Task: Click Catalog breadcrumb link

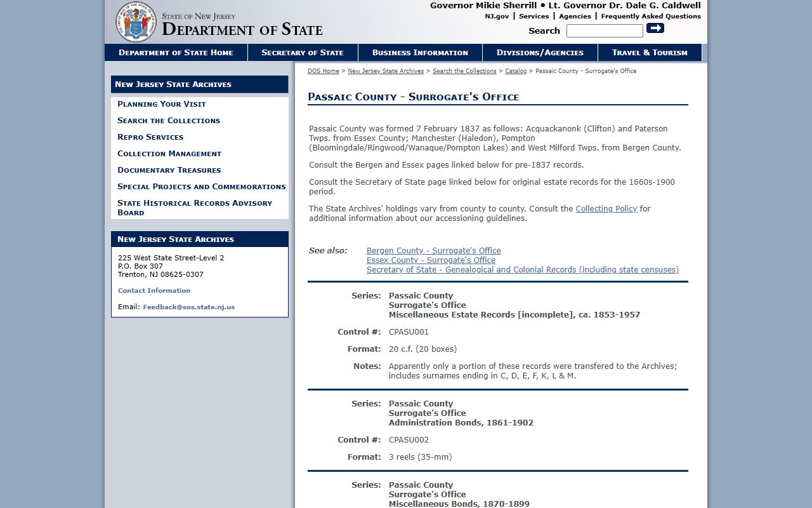Action: click(516, 71)
